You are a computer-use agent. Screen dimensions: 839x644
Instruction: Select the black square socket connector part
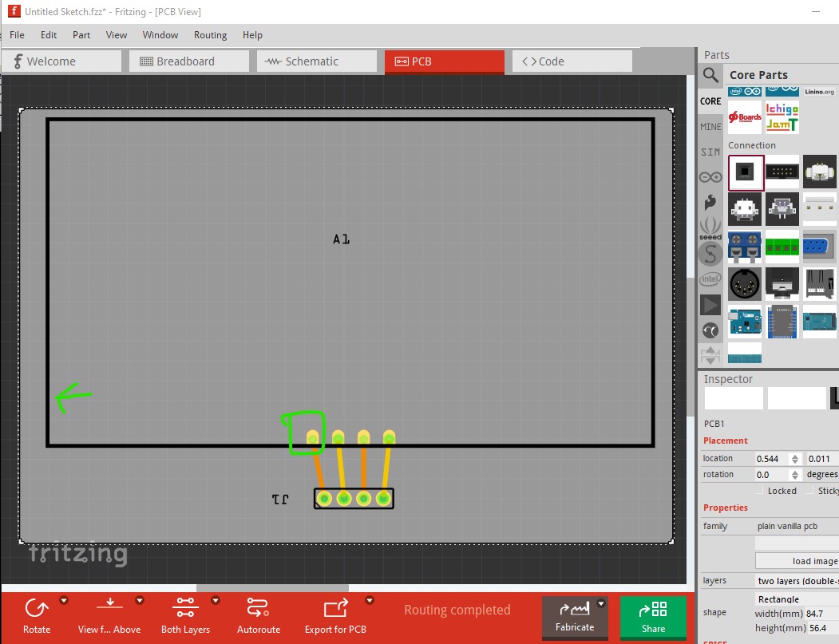746,172
